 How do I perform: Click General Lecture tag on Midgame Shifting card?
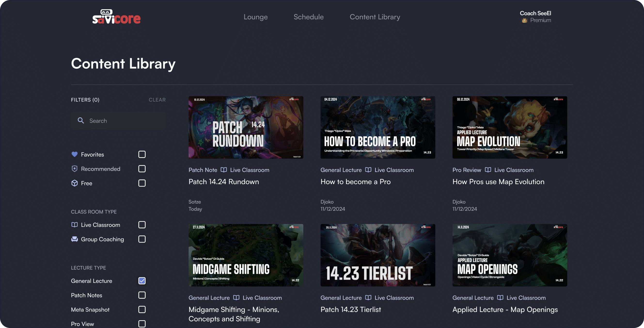click(x=209, y=297)
